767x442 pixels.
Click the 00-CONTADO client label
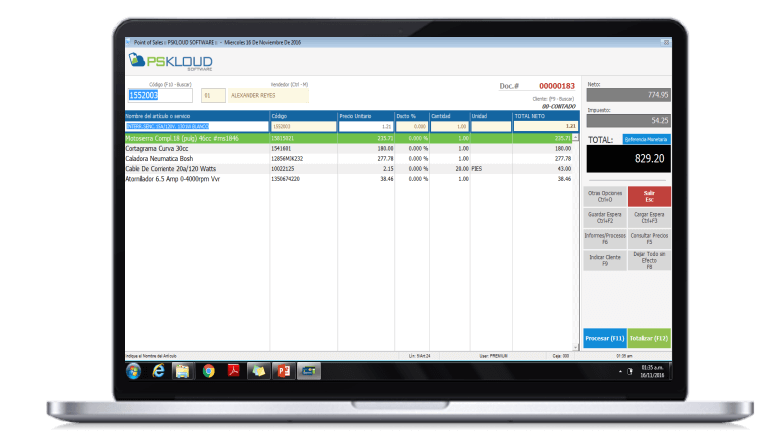[x=559, y=106]
